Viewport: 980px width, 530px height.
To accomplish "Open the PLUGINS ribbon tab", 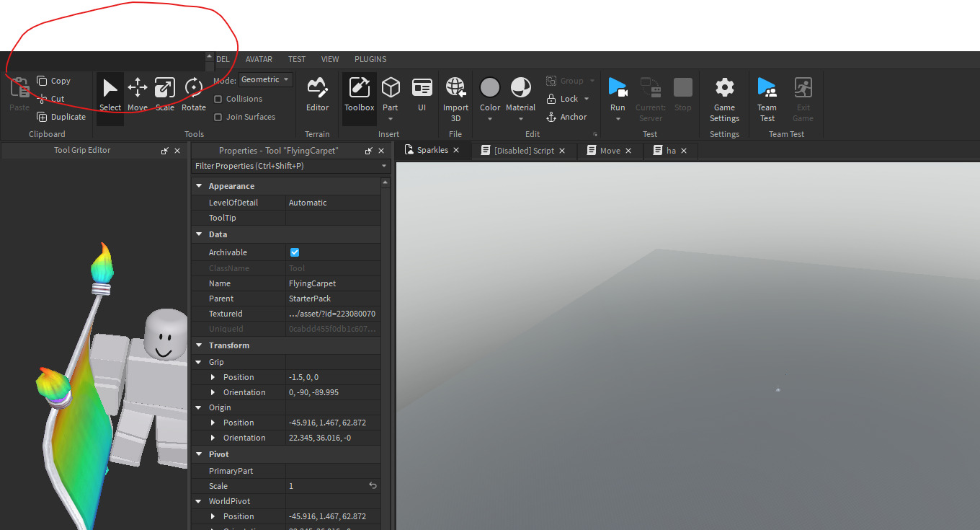I will pyautogui.click(x=370, y=59).
